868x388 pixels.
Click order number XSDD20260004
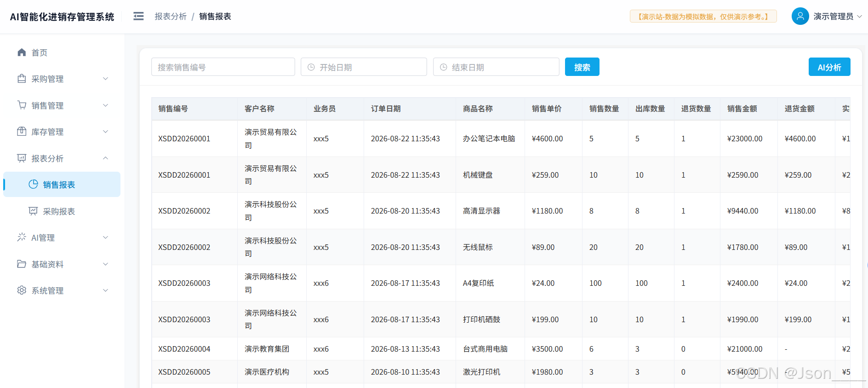point(184,349)
